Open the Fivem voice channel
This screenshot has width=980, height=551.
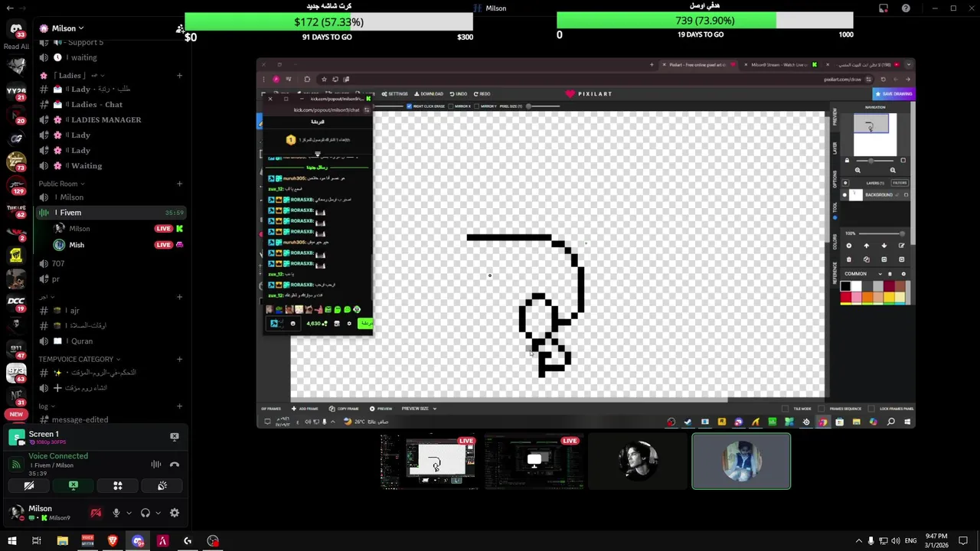pos(111,213)
